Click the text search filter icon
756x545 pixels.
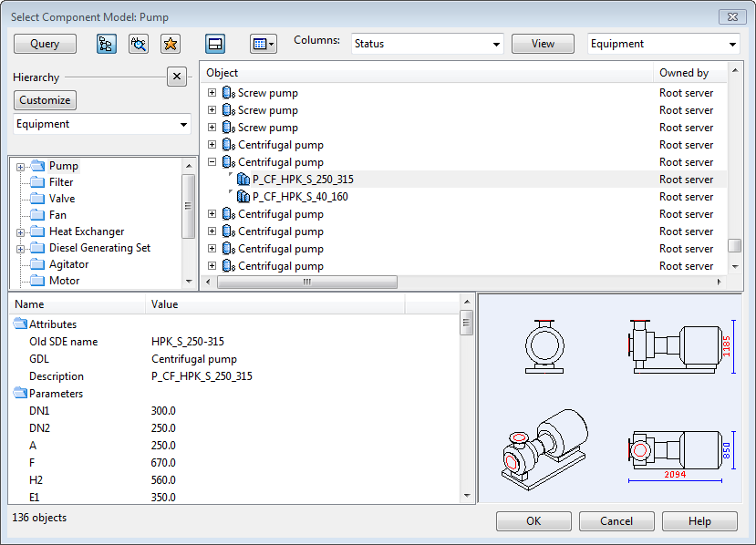[139, 44]
